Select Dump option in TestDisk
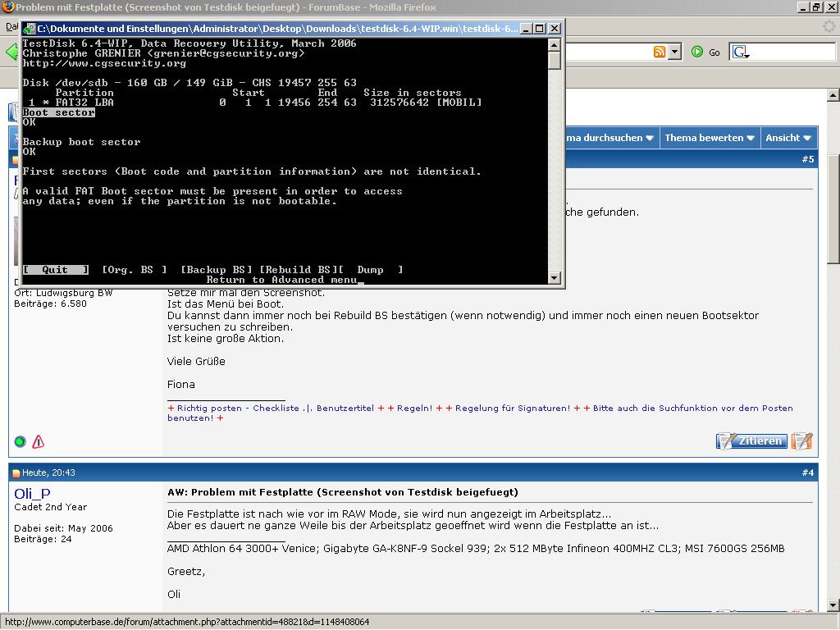 click(371, 269)
